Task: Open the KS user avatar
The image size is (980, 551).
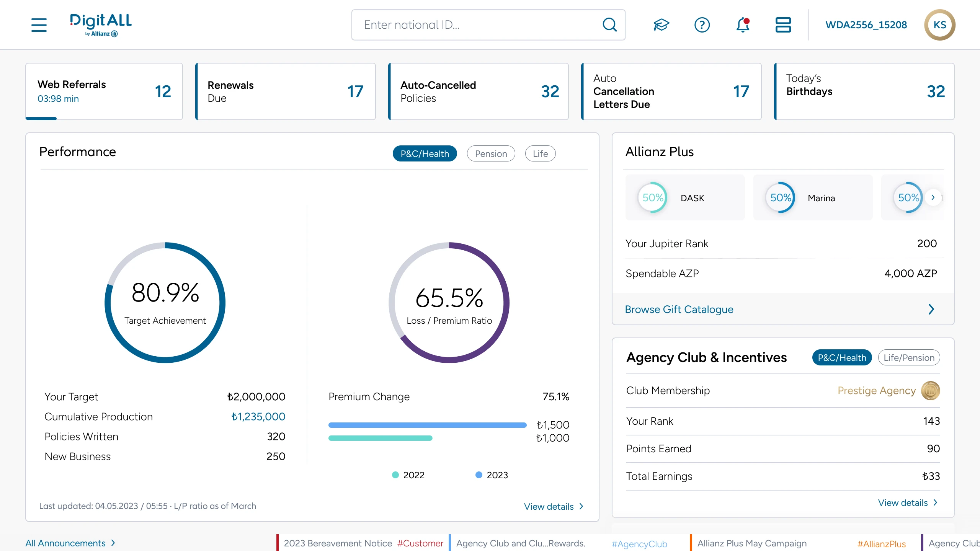Action: [x=940, y=25]
